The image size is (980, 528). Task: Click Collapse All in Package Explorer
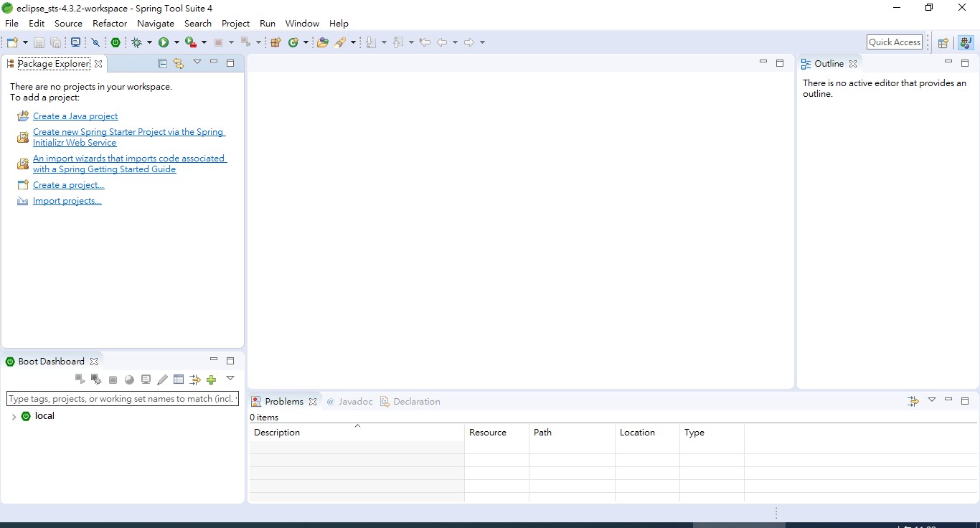click(x=162, y=64)
